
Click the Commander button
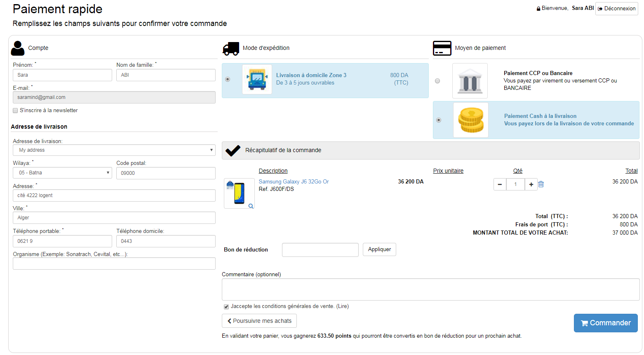606,323
